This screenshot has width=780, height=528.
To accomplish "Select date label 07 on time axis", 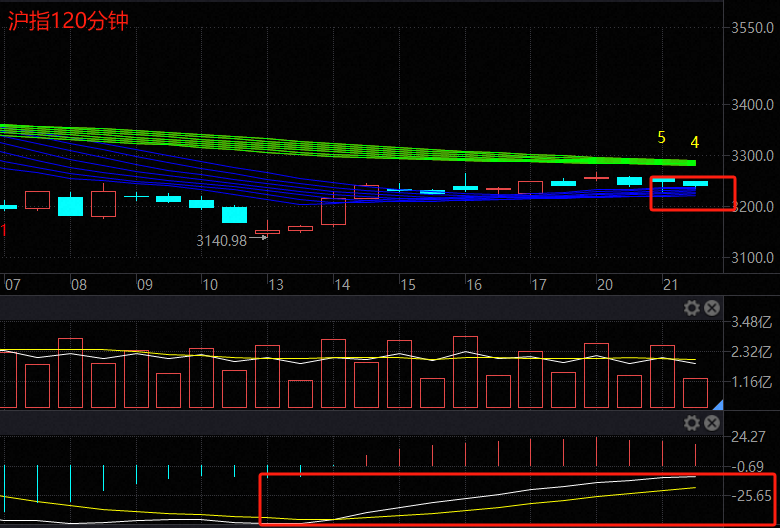I will 12,285.
